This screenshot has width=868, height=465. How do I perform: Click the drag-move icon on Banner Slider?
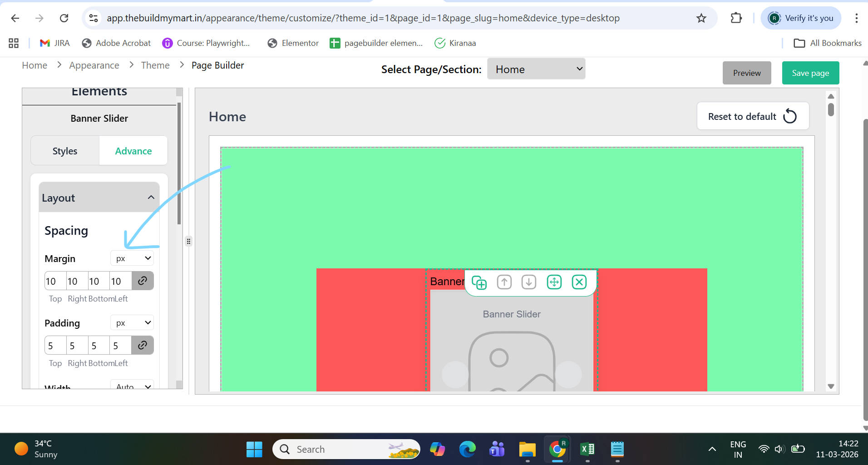(554, 282)
